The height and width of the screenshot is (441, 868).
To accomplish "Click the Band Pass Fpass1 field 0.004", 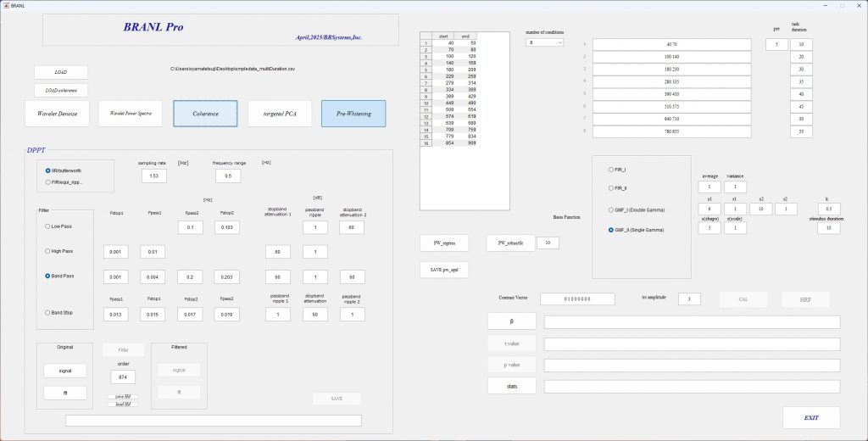I will tap(153, 277).
